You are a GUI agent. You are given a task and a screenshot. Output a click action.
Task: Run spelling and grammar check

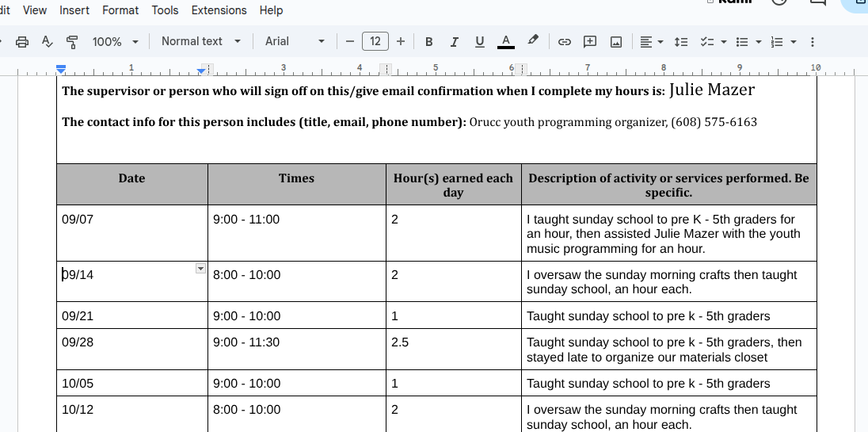coord(47,41)
